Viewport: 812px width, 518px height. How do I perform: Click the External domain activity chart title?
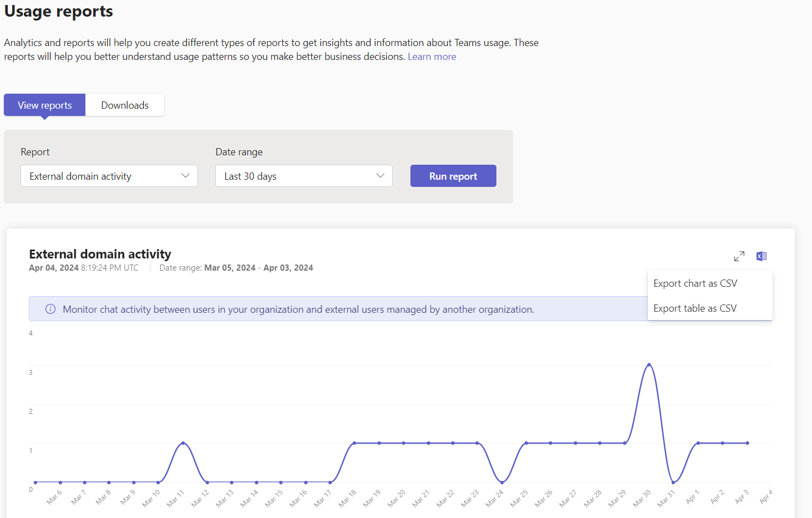click(x=100, y=254)
